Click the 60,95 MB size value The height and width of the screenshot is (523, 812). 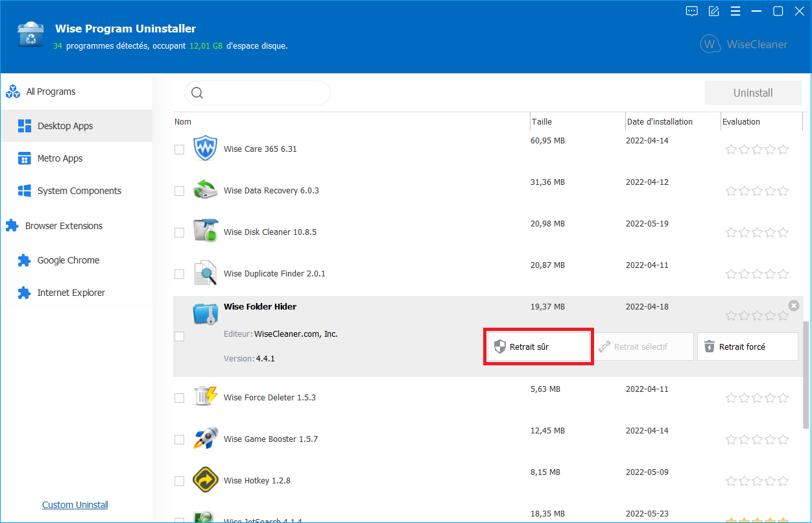pyautogui.click(x=547, y=141)
